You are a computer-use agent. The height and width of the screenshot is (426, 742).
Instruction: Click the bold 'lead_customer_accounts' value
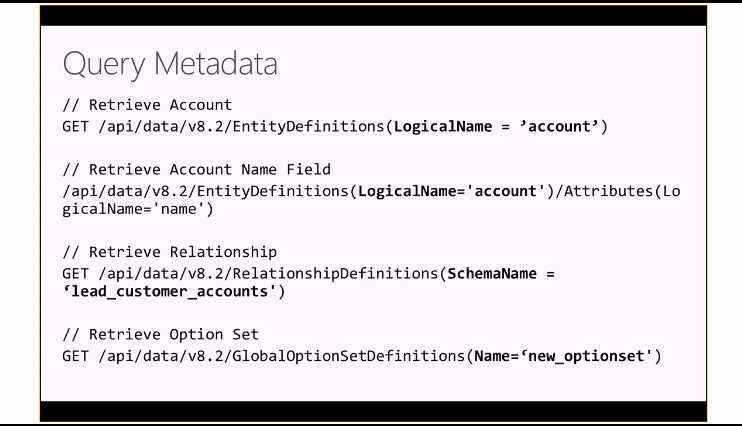[x=169, y=292]
